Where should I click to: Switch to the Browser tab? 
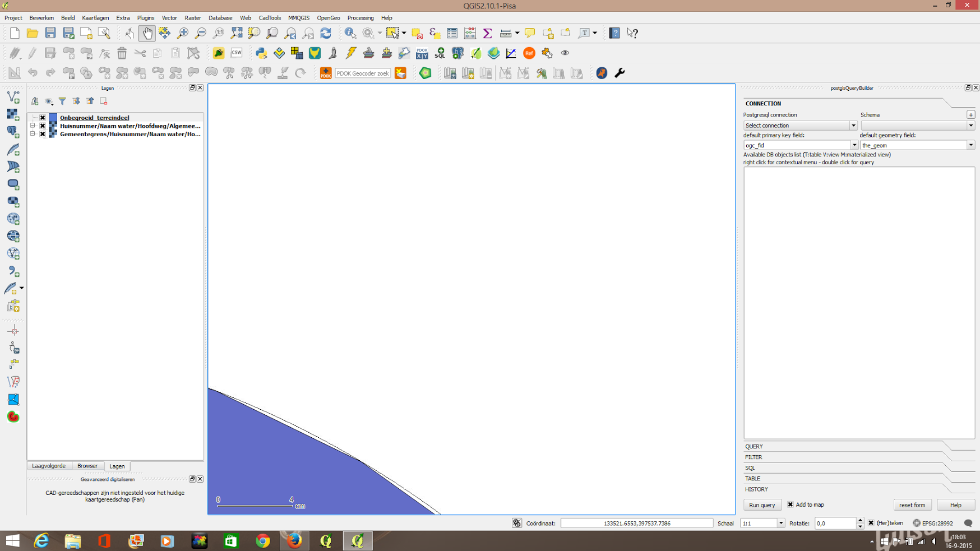point(87,466)
